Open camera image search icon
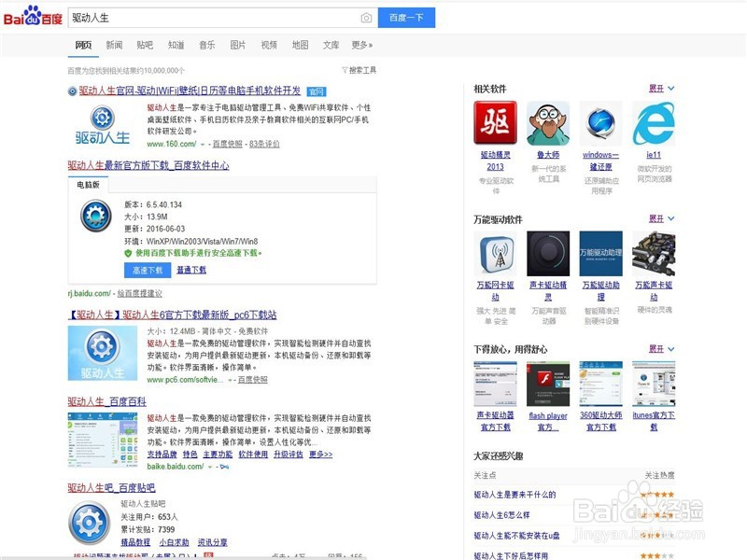Image resolution: width=747 pixels, height=560 pixels. tap(366, 18)
